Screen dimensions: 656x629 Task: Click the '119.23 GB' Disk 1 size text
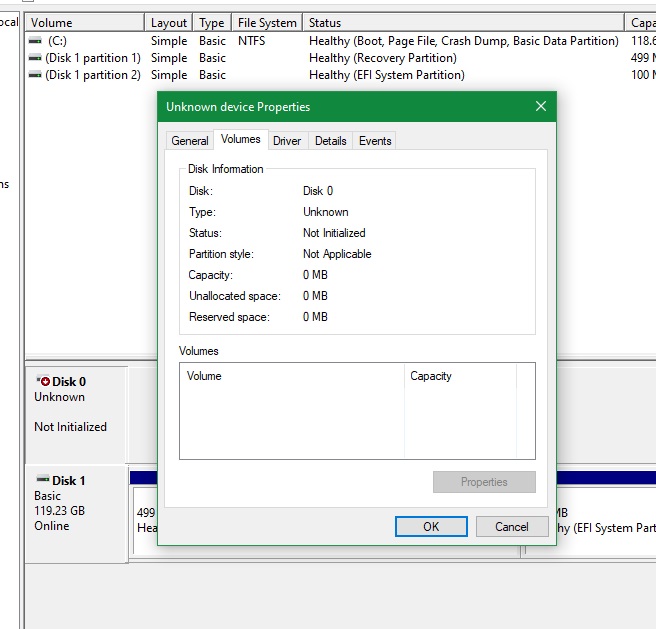click(59, 511)
